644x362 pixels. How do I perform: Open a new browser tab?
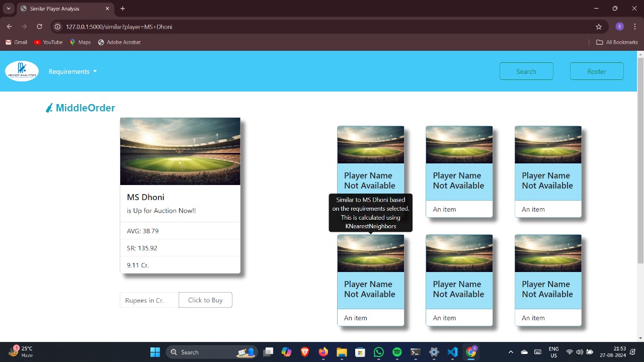pos(123,9)
